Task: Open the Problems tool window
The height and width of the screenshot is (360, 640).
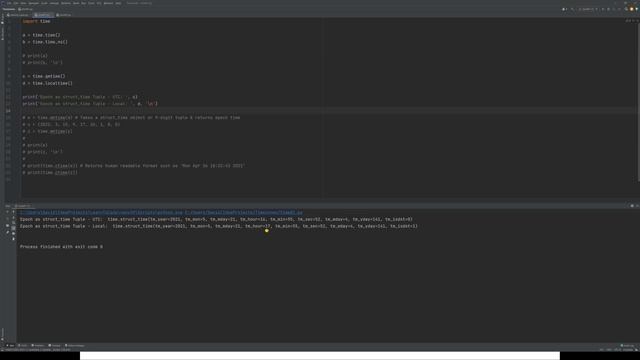Action: (38, 346)
